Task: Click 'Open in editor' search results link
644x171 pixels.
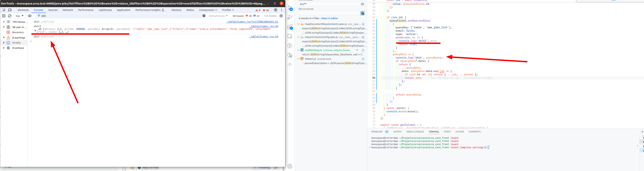Action: point(329,18)
